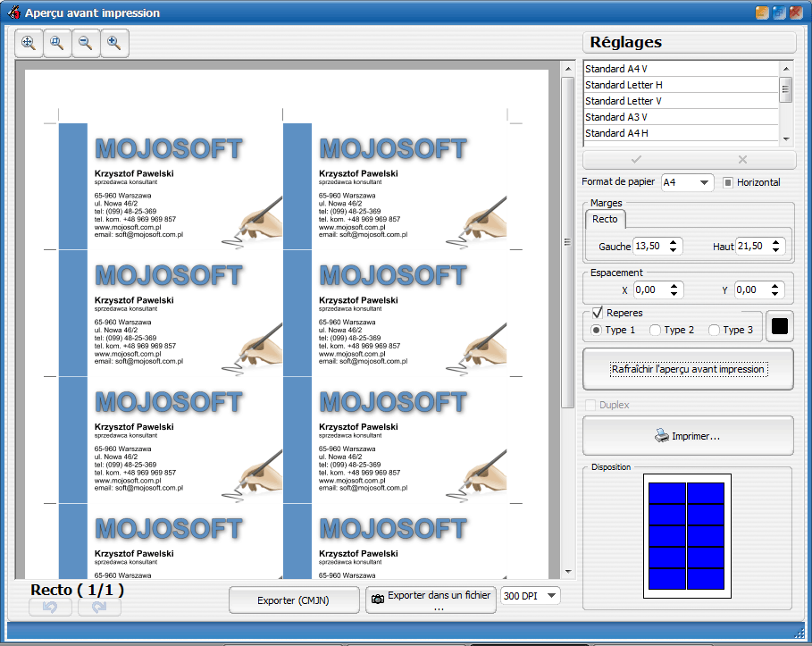
Task: Select the Standard A4 V preset
Action: 681,69
